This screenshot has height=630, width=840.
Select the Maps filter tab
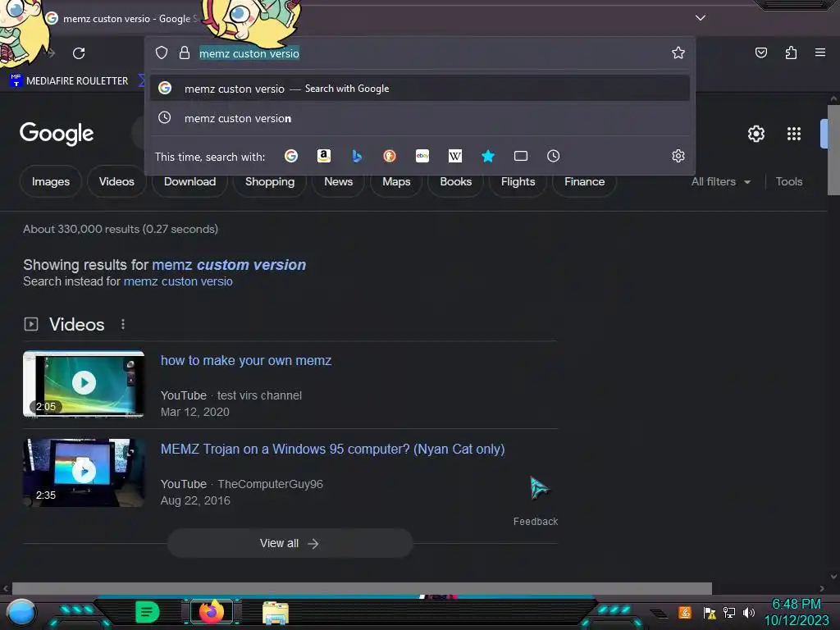(396, 181)
